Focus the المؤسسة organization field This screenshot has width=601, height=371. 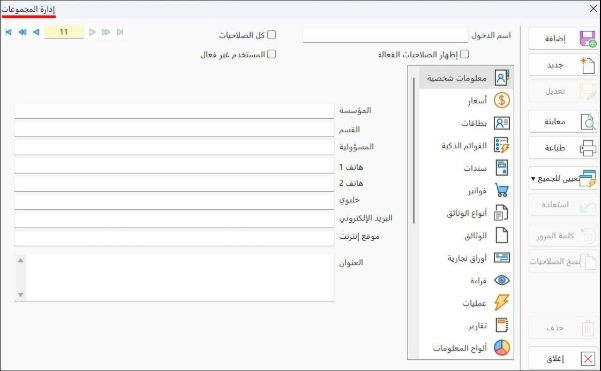(174, 111)
